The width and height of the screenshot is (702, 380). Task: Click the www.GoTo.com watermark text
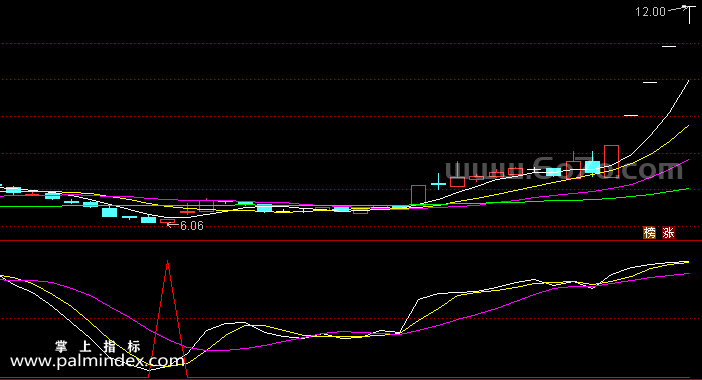pyautogui.click(x=564, y=170)
